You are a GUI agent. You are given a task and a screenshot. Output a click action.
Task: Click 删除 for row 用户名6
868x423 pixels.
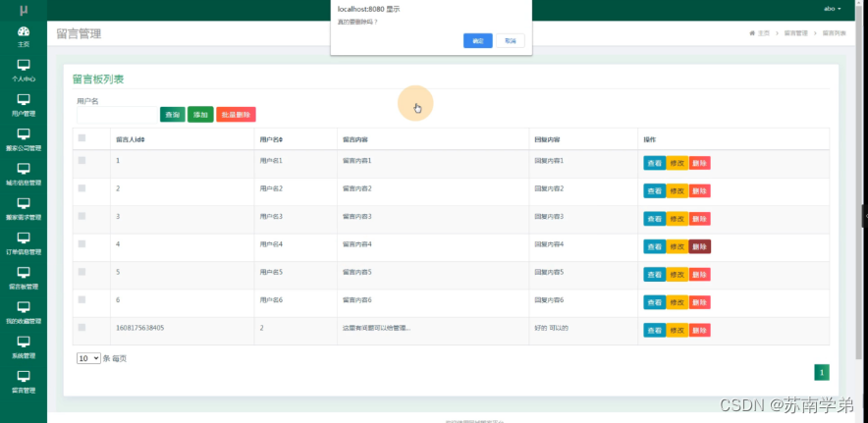tap(700, 302)
